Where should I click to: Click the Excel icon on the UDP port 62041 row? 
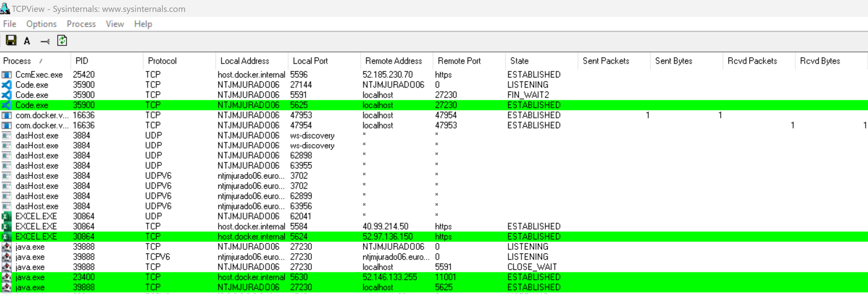(x=6, y=216)
